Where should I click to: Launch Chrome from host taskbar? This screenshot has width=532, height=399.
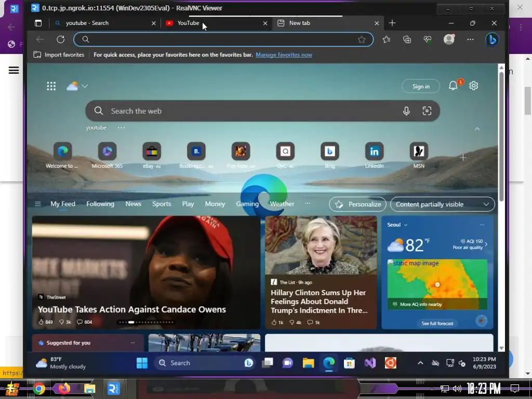pyautogui.click(x=39, y=389)
